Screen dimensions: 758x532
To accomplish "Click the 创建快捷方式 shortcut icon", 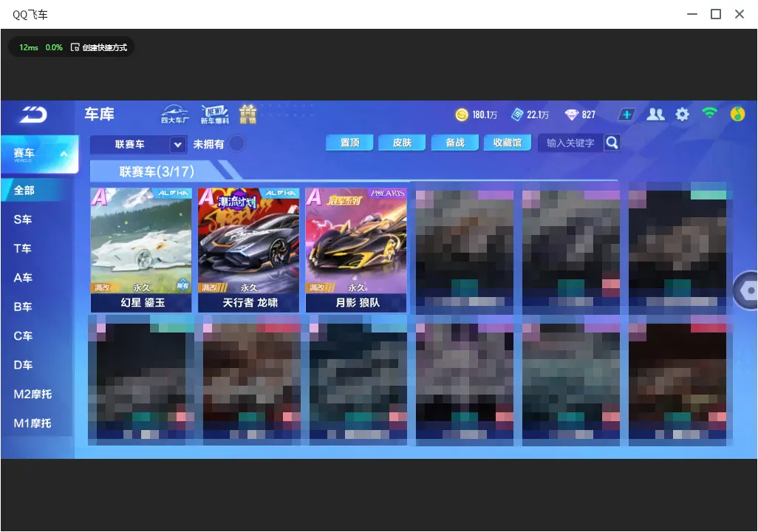I will tap(75, 47).
